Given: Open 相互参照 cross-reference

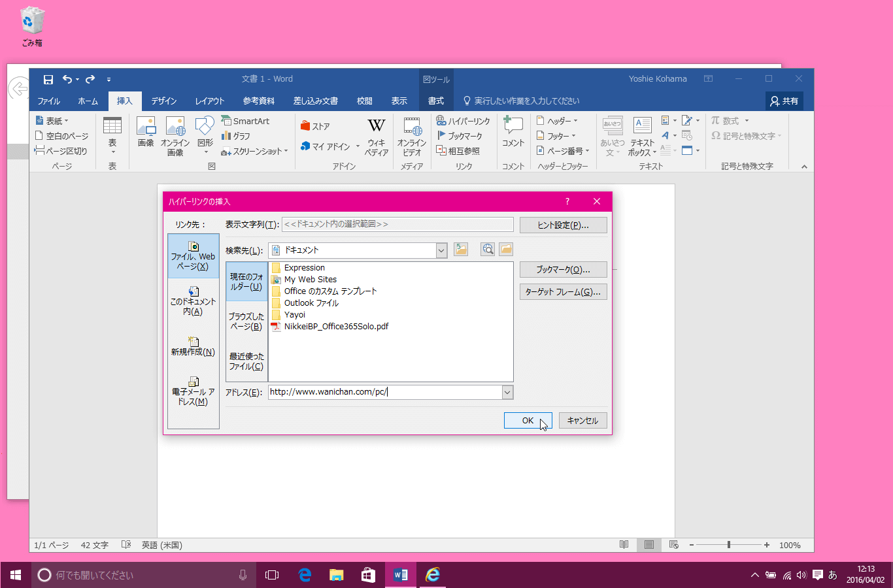Looking at the screenshot, I should [x=458, y=151].
